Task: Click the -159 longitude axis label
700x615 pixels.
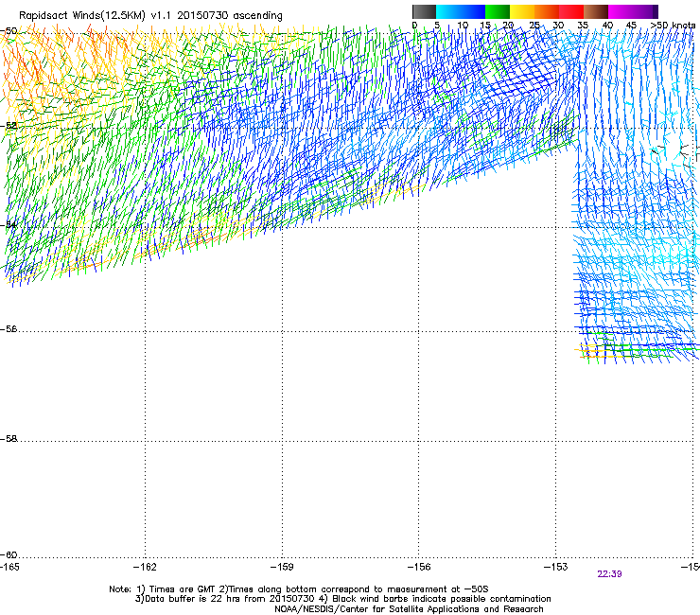Action: point(282,567)
